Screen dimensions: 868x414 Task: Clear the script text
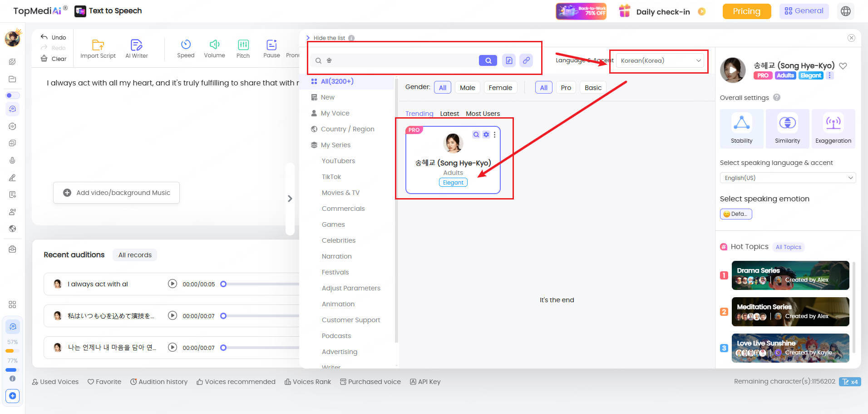click(53, 59)
